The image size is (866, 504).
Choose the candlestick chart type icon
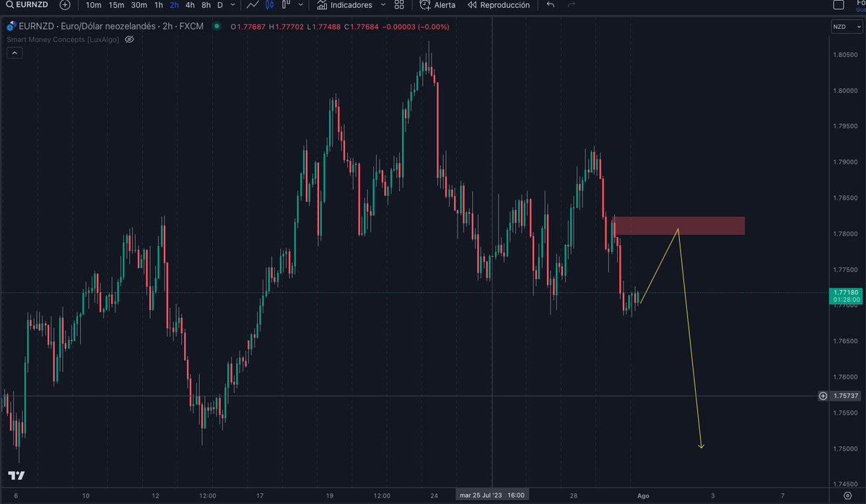(270, 5)
